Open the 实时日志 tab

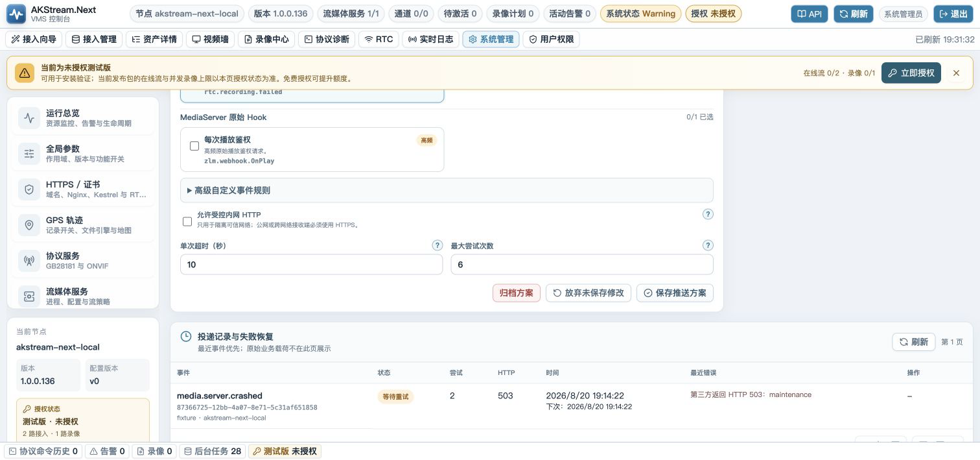point(430,39)
